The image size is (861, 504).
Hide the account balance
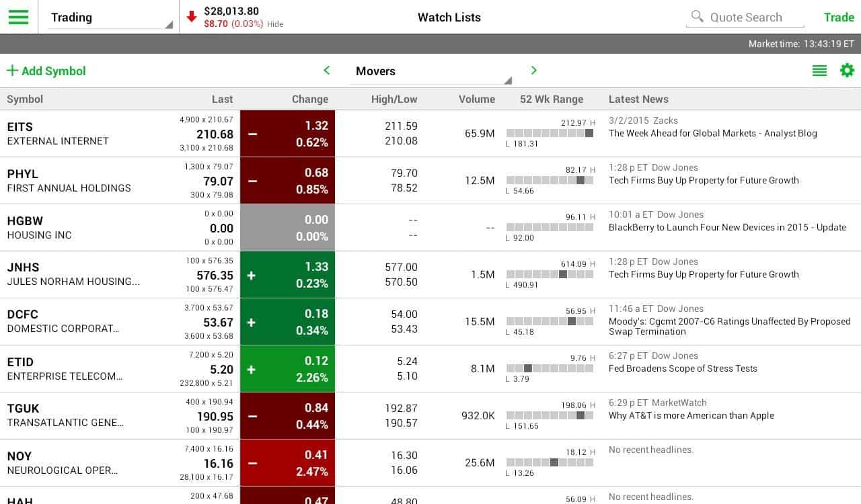(275, 24)
